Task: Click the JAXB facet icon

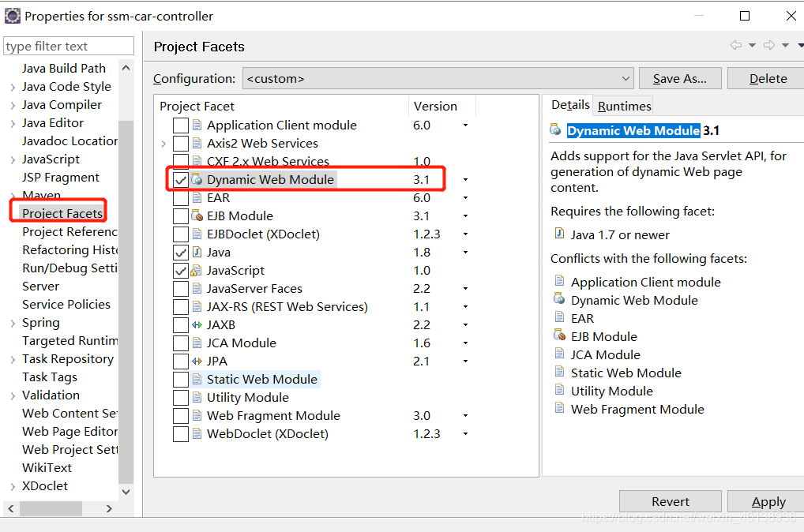Action: (197, 324)
